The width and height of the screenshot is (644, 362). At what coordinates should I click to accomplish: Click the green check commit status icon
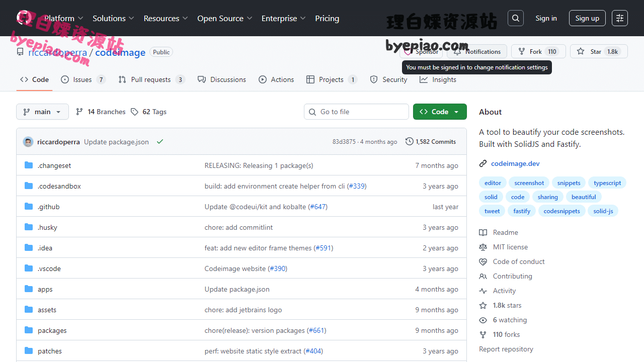click(160, 142)
